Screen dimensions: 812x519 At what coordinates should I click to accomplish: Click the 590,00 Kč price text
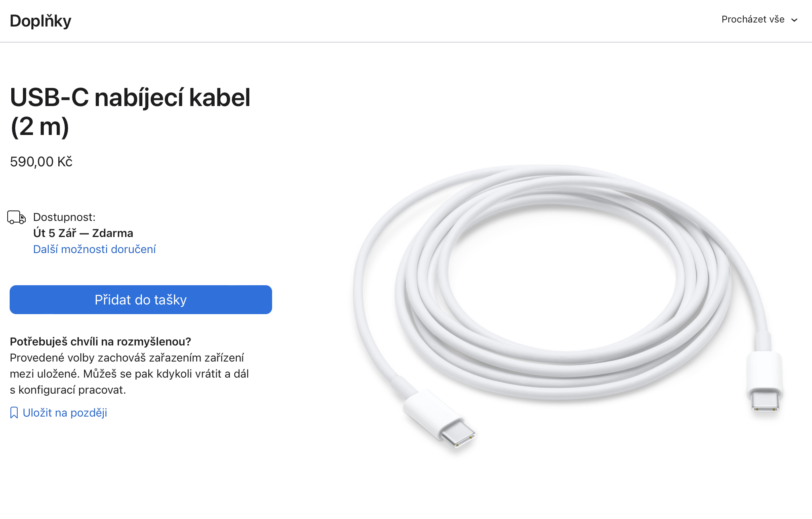coord(41,162)
